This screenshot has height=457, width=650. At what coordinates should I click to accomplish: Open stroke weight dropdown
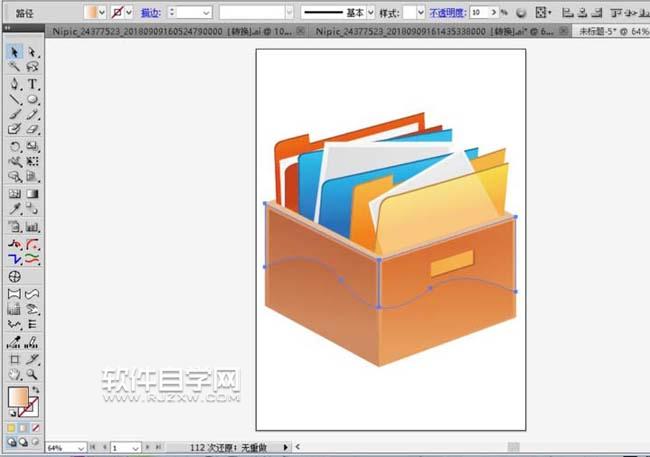point(206,13)
